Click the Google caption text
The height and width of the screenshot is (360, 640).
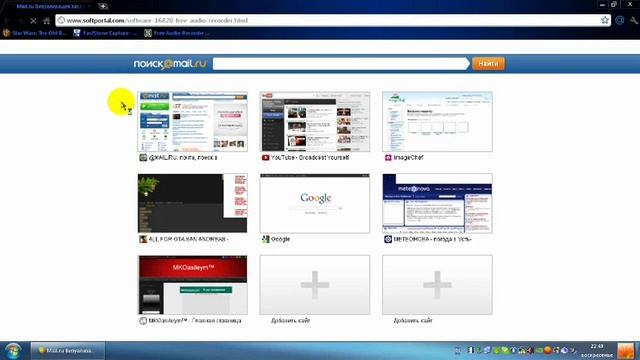pyautogui.click(x=280, y=239)
